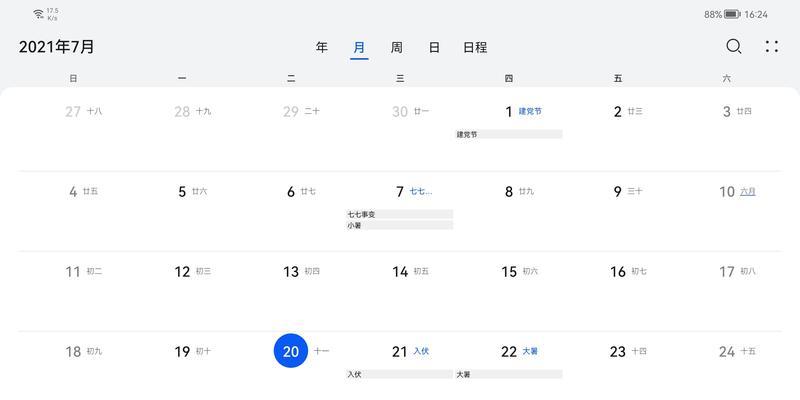Select today, July 20
The width and height of the screenshot is (800, 400).
[x=291, y=351]
